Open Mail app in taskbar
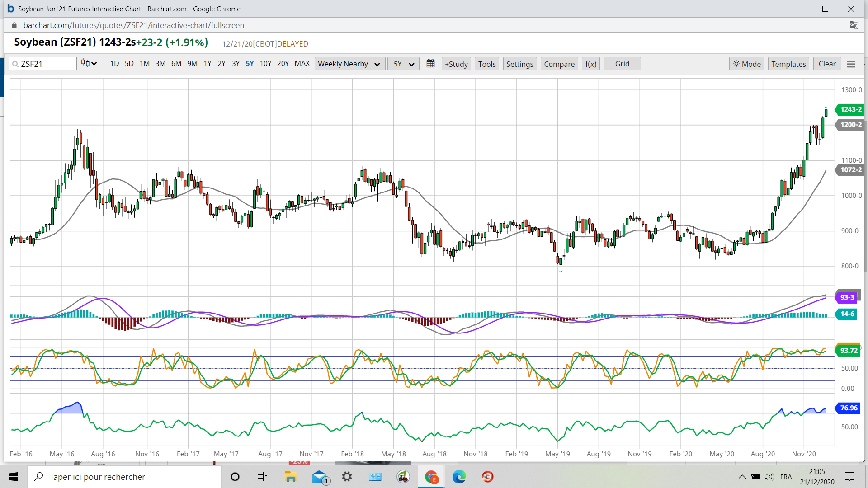This screenshot has height=488, width=868. pyautogui.click(x=320, y=477)
